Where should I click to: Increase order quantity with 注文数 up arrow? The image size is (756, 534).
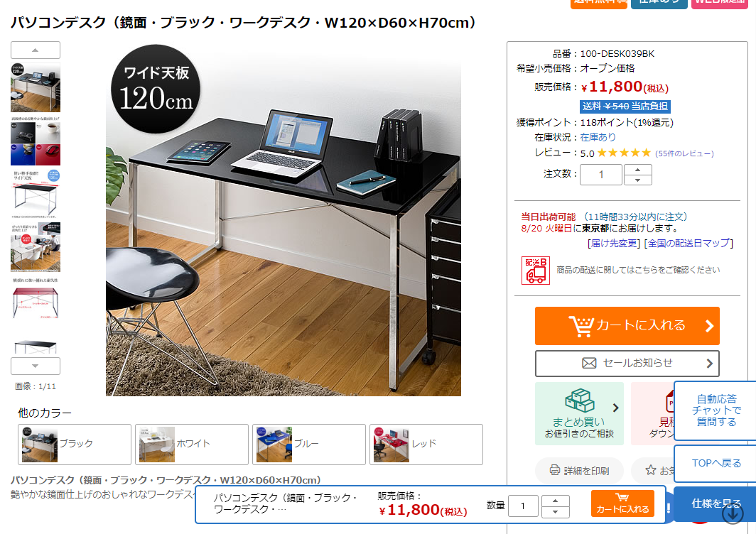tap(638, 170)
